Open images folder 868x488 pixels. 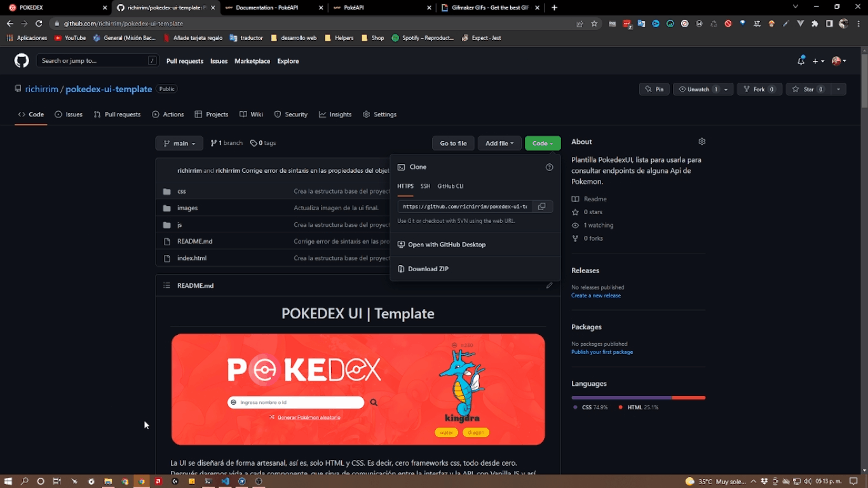click(x=187, y=208)
